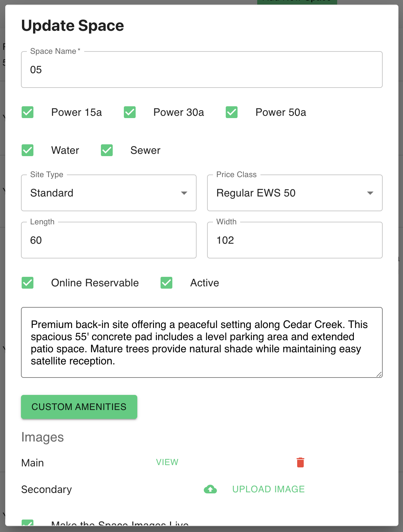
Task: Focus the Length input field
Action: 108,240
